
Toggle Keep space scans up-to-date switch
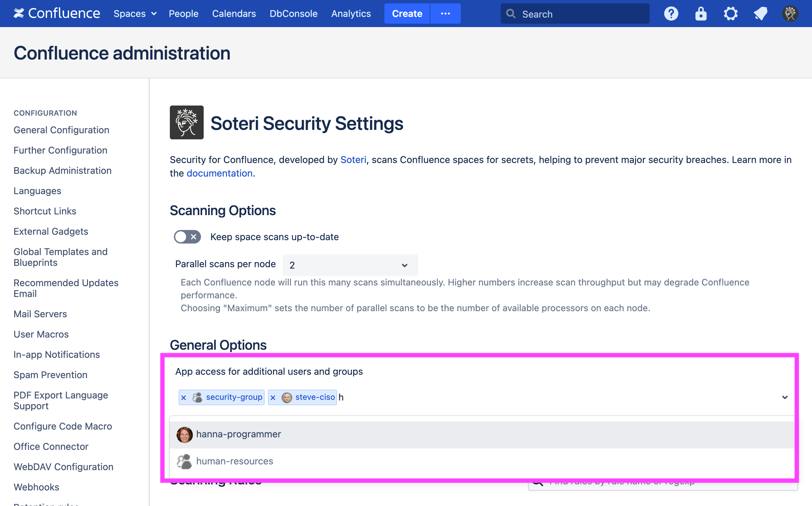click(187, 237)
